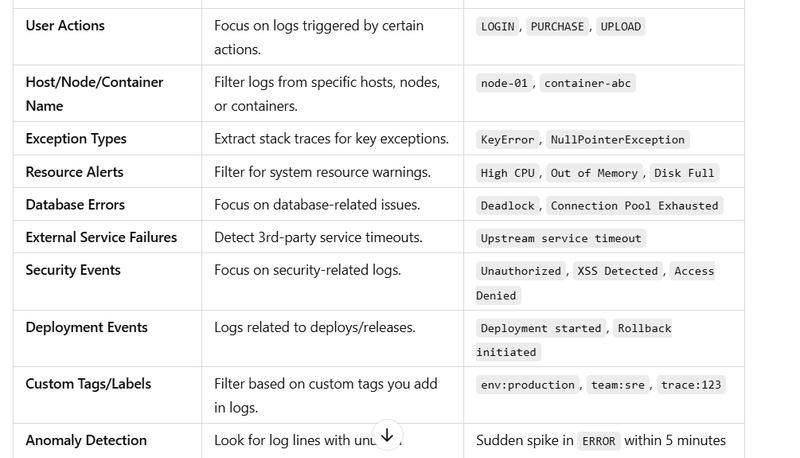Click the Anomaly Detection row heading
Viewport: 800px width, 458px height.
tap(86, 440)
